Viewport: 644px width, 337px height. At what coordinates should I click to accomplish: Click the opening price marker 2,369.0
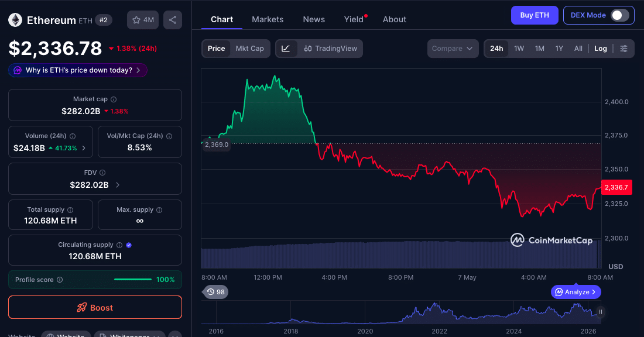tap(216, 145)
